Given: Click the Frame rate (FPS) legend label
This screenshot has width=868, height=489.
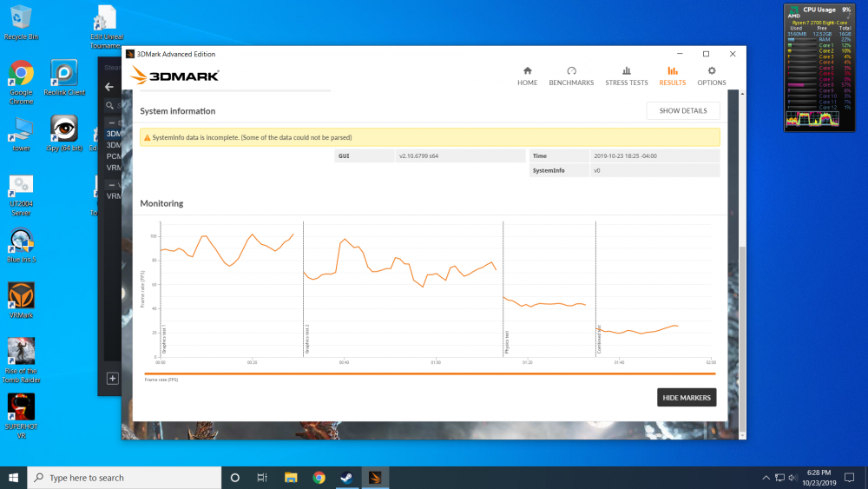Looking at the screenshot, I should pos(161,380).
